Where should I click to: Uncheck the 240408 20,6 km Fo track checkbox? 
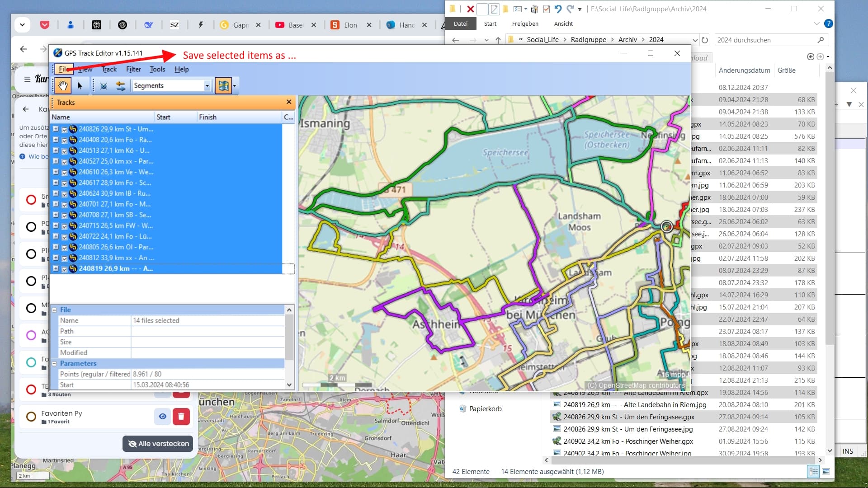[64, 140]
